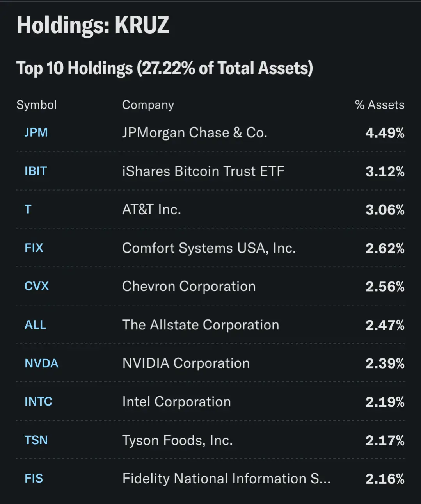Click the Symbol column header
Viewport: 421px width, 504px height.
pos(37,105)
